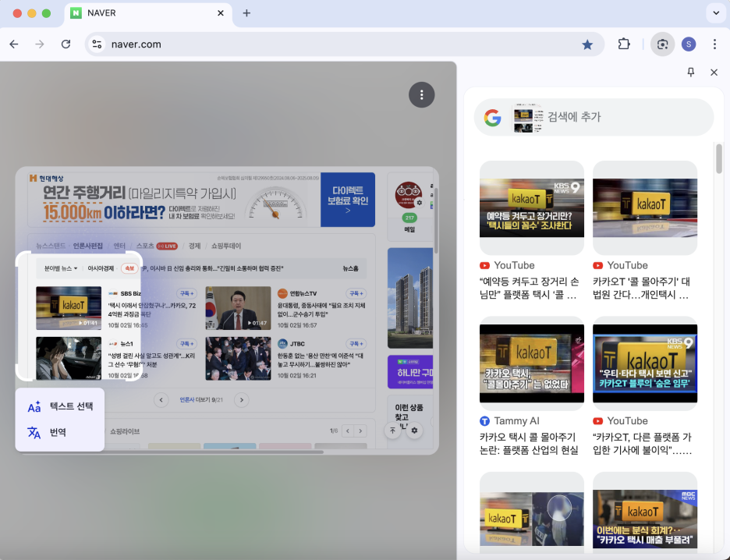Click 언론사 더보기 link
Viewport: 730px width, 560px height.
201,400
